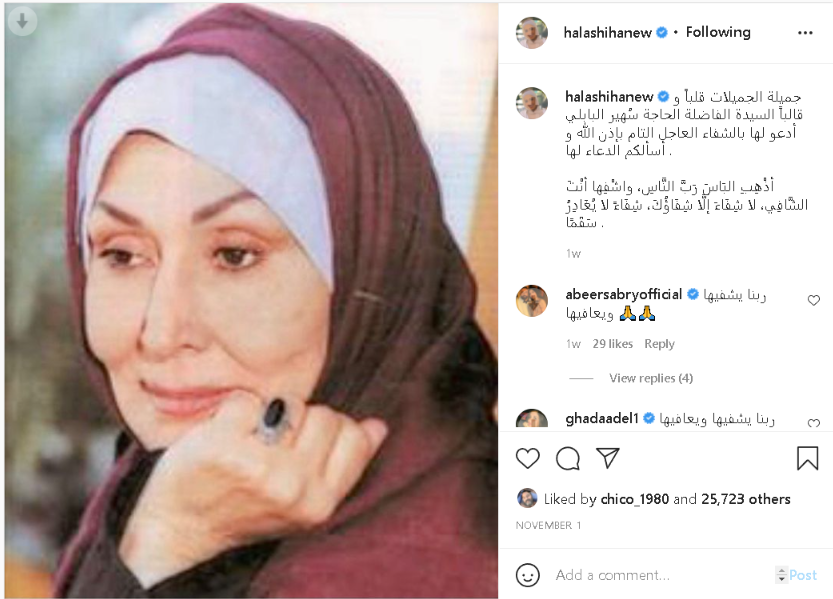Click the download arrow on photo
Image resolution: width=833 pixels, height=599 pixels.
(x=22, y=21)
